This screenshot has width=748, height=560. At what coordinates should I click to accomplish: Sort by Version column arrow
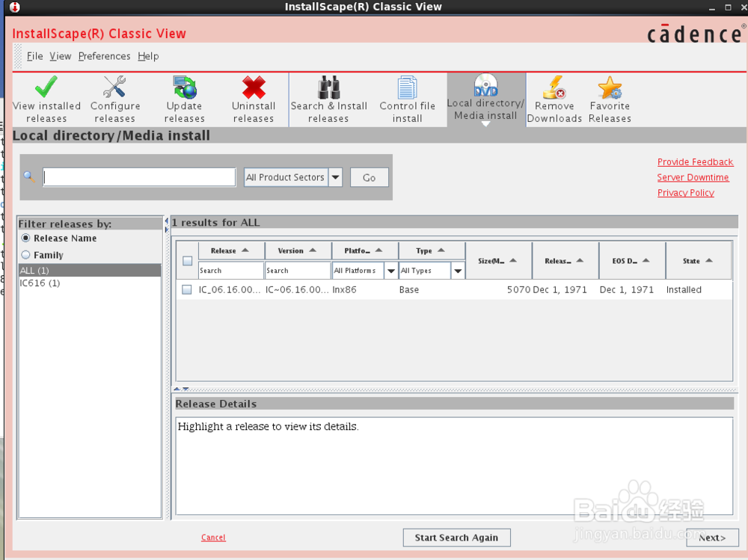pos(313,250)
